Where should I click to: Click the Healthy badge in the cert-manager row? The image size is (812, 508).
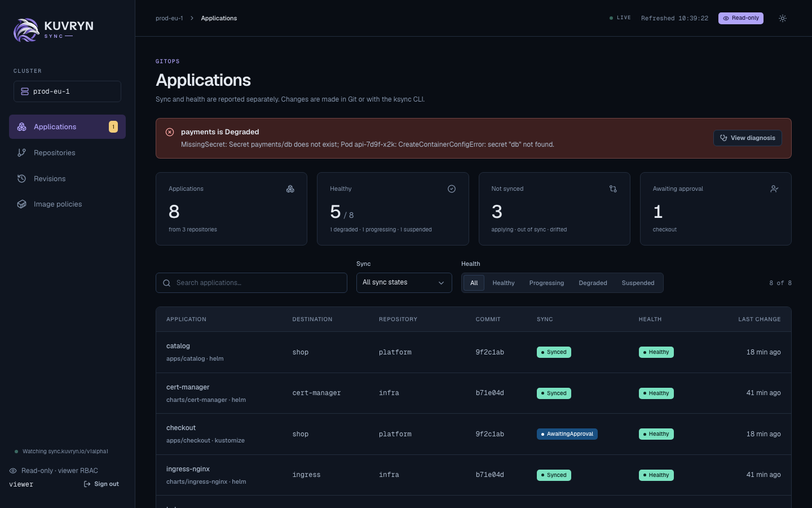click(656, 393)
